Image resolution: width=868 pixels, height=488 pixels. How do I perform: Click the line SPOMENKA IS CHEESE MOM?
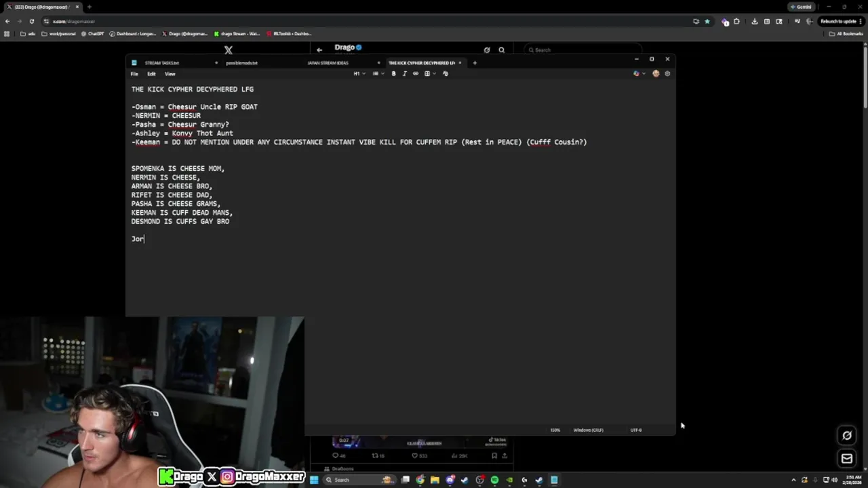pos(178,169)
